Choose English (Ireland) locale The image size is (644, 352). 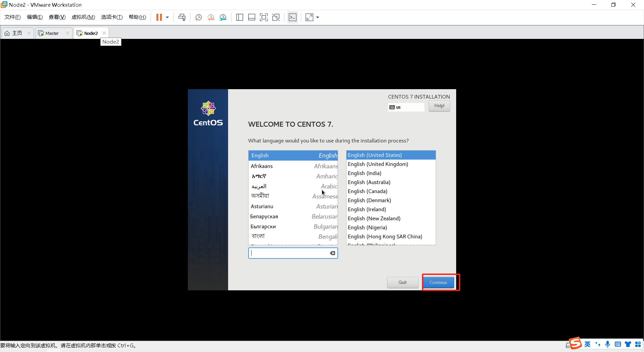(x=391, y=210)
